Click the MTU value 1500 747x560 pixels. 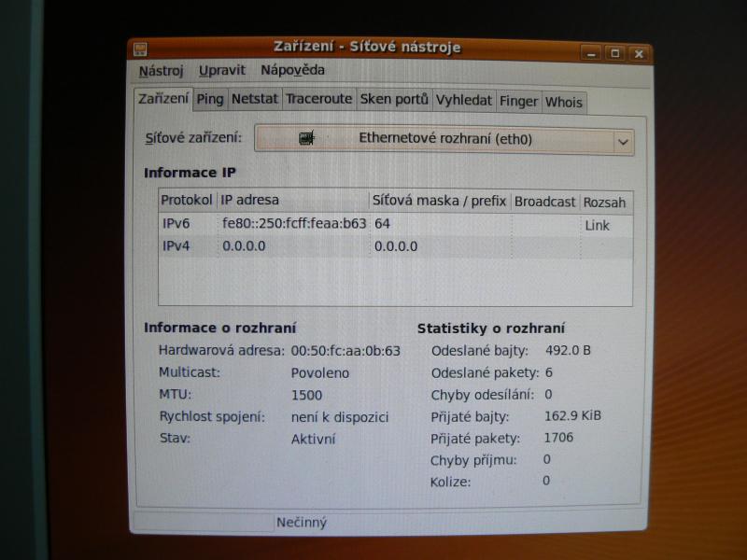coord(306,395)
